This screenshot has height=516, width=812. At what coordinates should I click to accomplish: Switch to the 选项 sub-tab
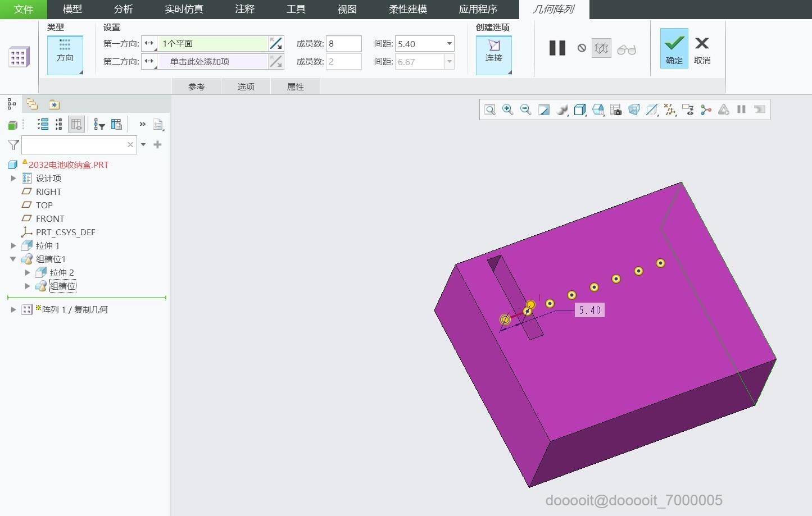(x=246, y=86)
